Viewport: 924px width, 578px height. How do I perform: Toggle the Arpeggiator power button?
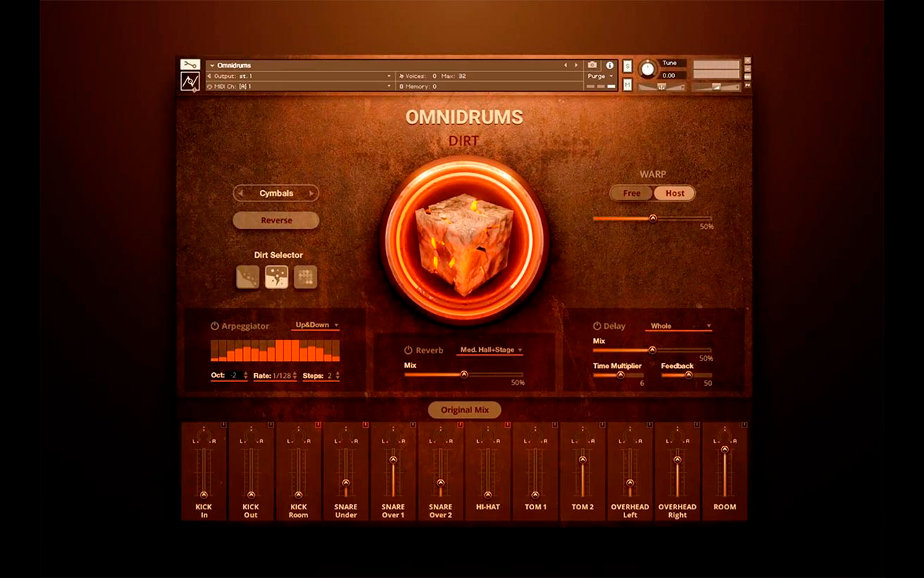(214, 326)
